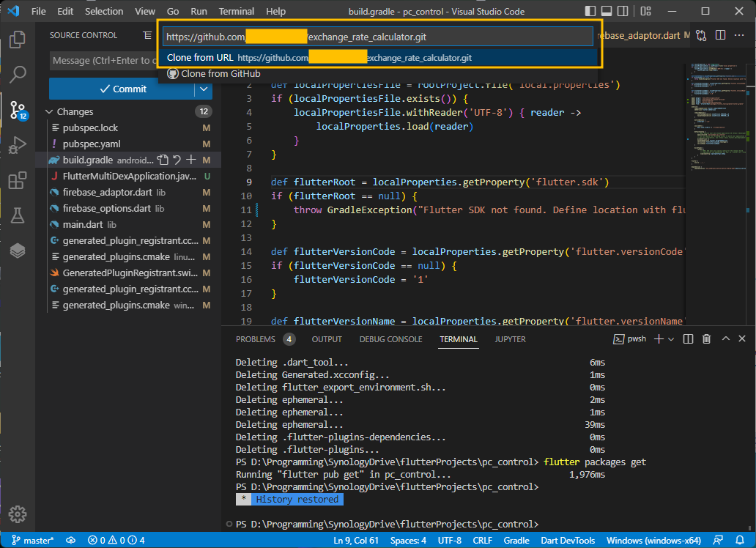Click Open File icon on build.gradle row
The image size is (756, 548).
click(163, 160)
